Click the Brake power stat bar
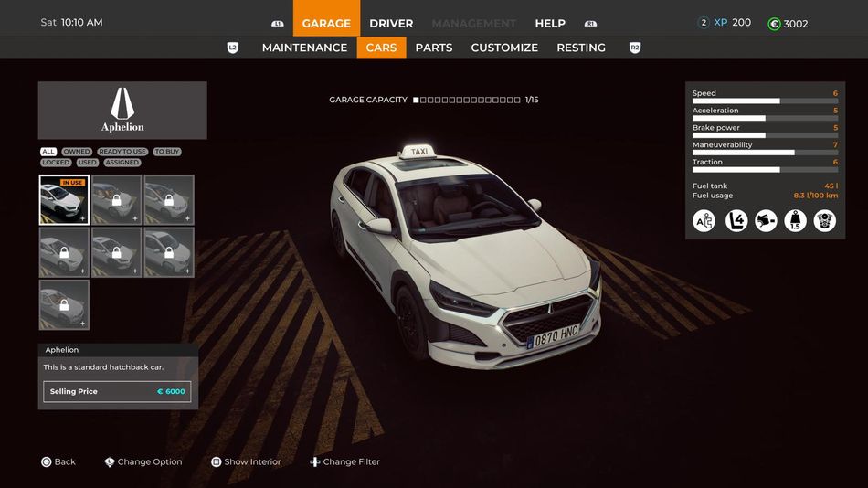The width and height of the screenshot is (868, 488). tap(765, 135)
